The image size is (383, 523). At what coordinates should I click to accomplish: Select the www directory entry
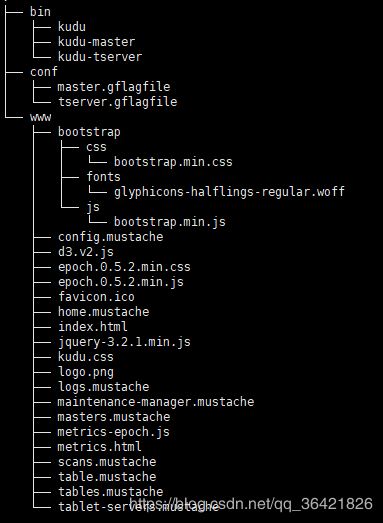pyautogui.click(x=40, y=117)
